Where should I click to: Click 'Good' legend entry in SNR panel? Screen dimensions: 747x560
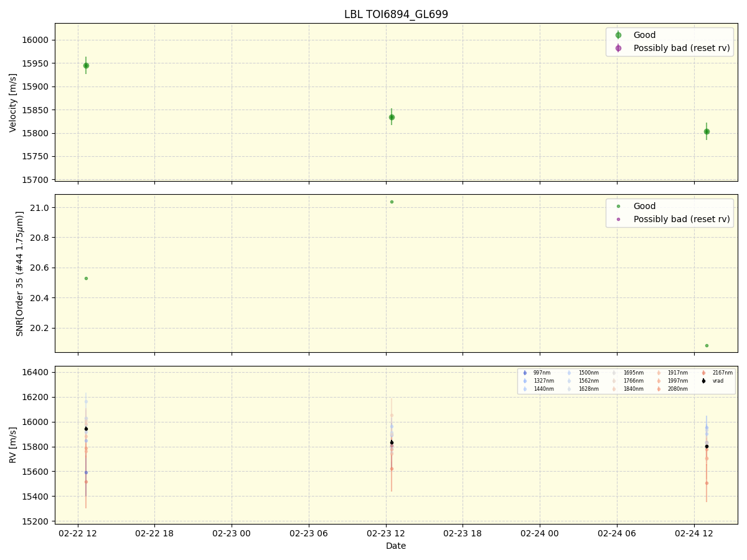(x=644, y=206)
